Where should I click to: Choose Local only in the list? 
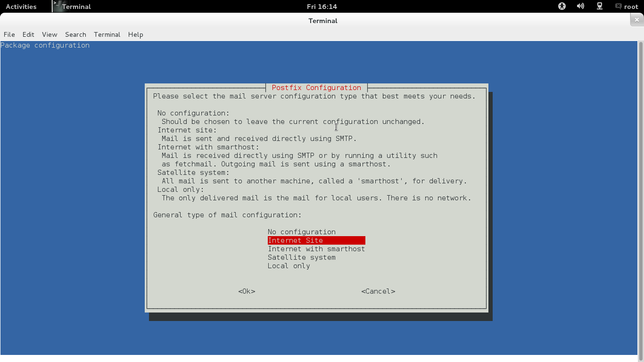click(289, 266)
